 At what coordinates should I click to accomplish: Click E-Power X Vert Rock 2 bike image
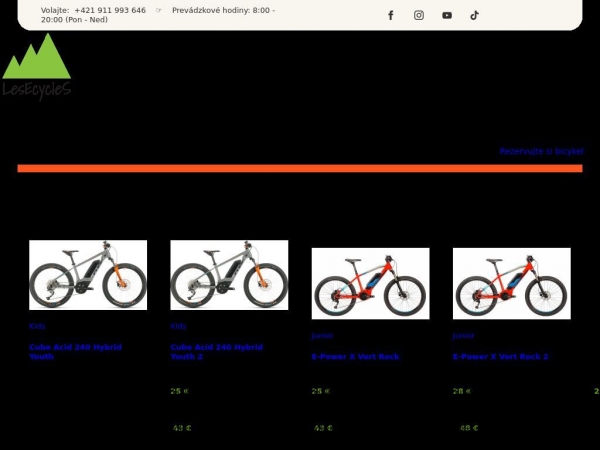click(512, 284)
